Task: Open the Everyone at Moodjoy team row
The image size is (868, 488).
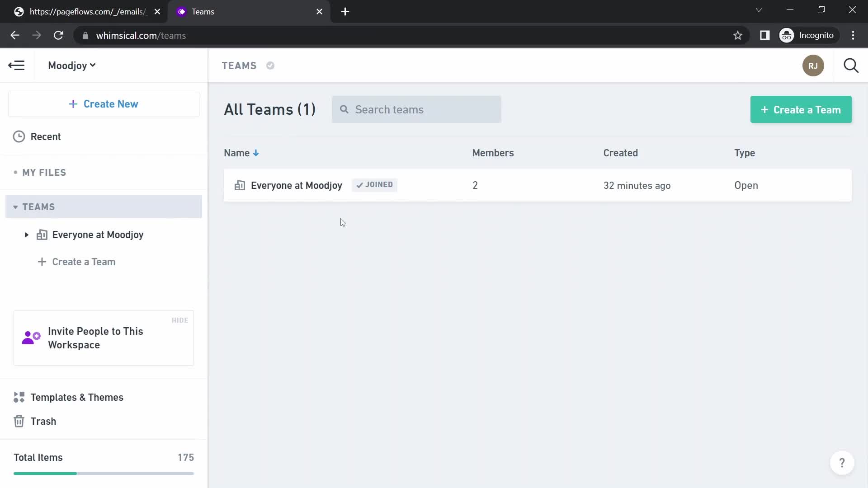Action: (538, 185)
